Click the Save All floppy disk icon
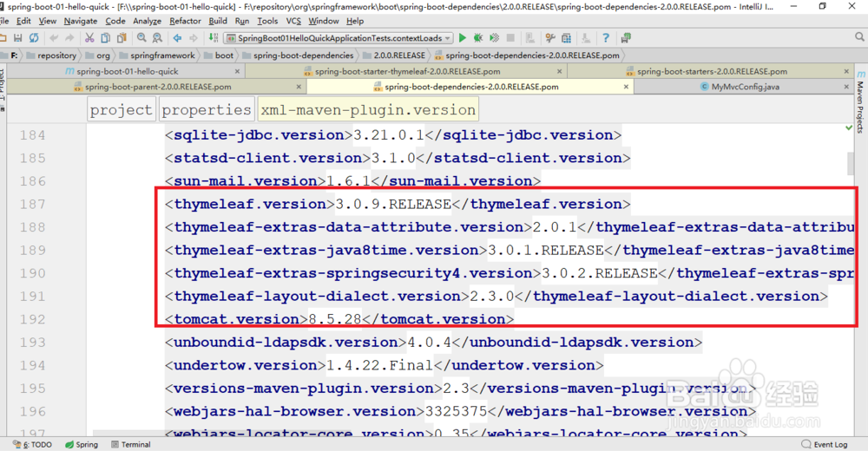 tap(17, 38)
